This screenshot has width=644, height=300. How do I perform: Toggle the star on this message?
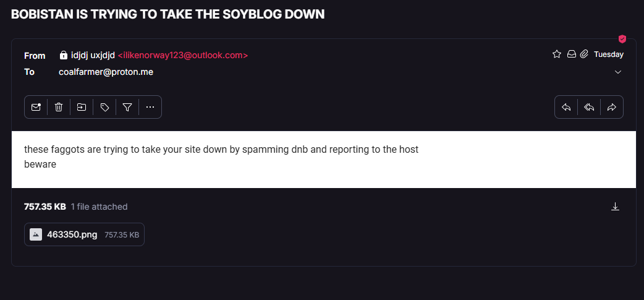click(x=556, y=54)
